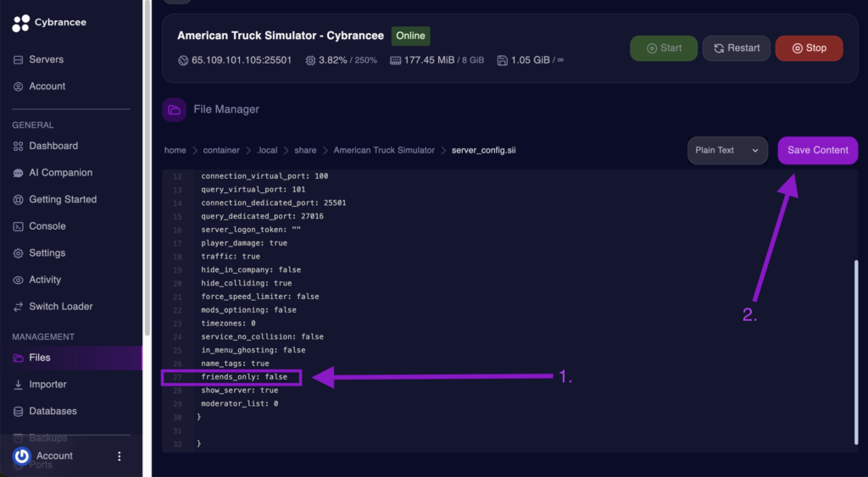Open the Console page
This screenshot has height=477, width=868.
47,225
